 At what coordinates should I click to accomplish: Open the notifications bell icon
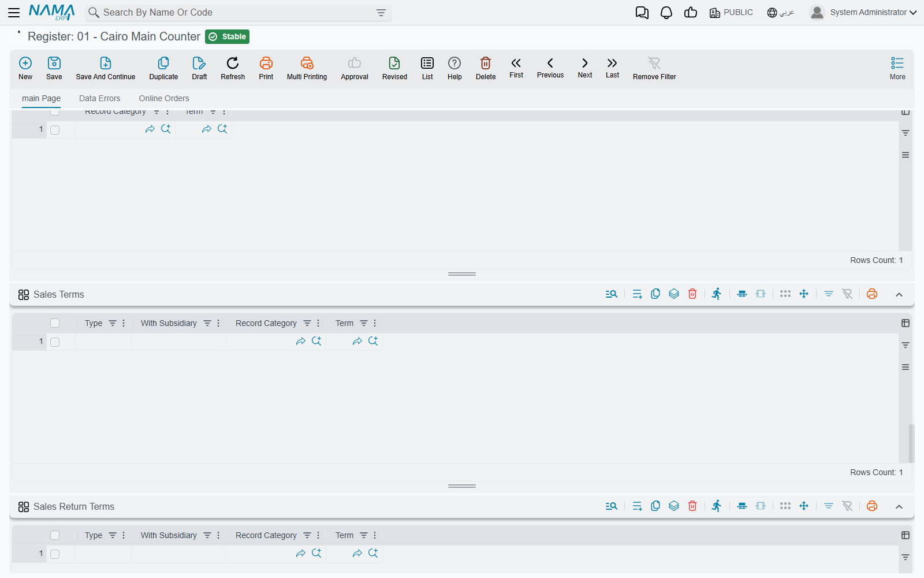[666, 13]
